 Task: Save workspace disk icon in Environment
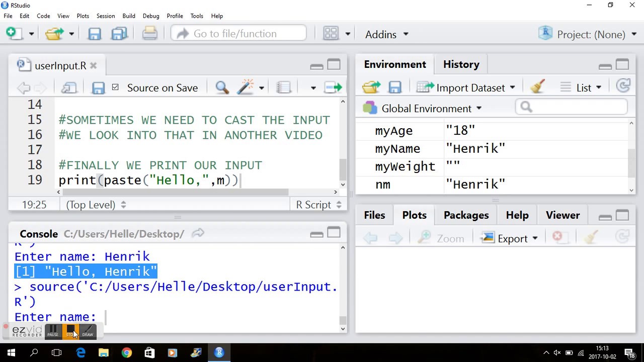(395, 87)
